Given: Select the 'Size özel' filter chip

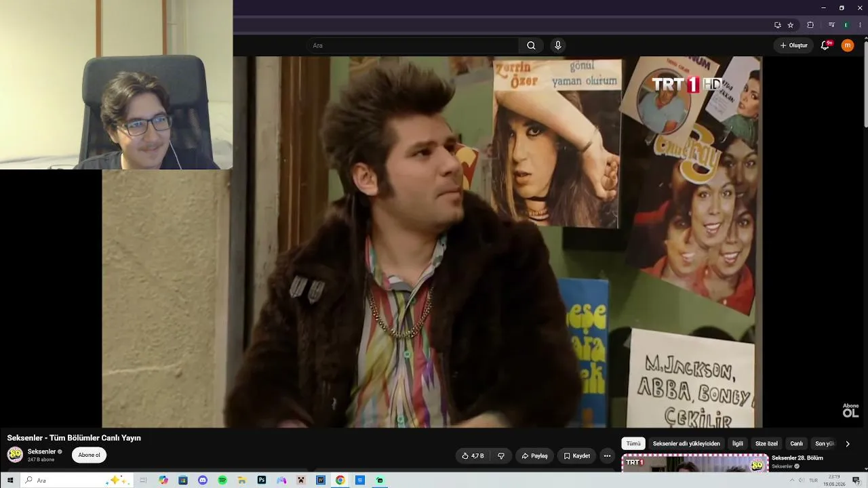Looking at the screenshot, I should click(x=766, y=444).
